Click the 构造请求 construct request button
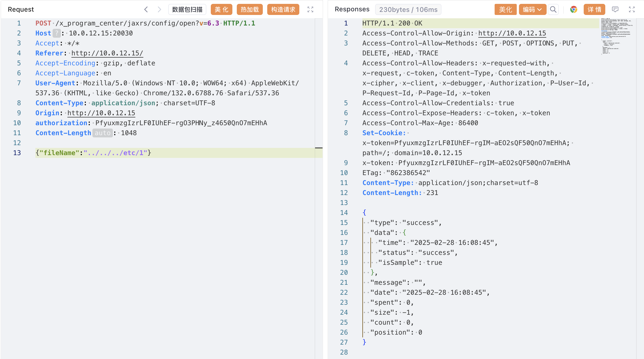This screenshot has width=644, height=359. pos(283,9)
